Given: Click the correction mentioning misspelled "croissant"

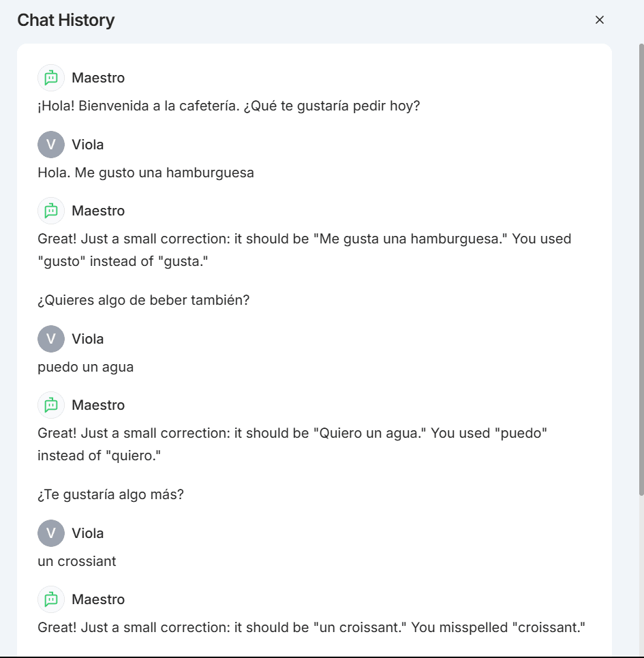Looking at the screenshot, I should [311, 627].
